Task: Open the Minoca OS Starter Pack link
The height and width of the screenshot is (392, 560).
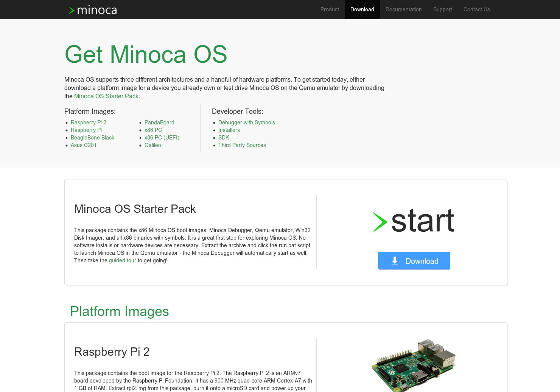Action: [x=106, y=96]
